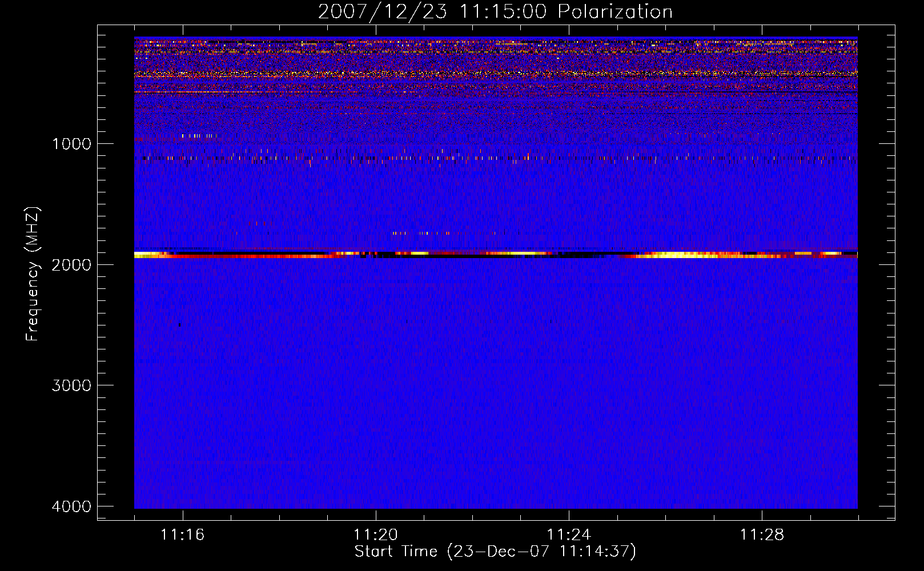Viewport: 924px width, 571px height.
Task: Select the 2000 frequency axis label
Action: 71,264
